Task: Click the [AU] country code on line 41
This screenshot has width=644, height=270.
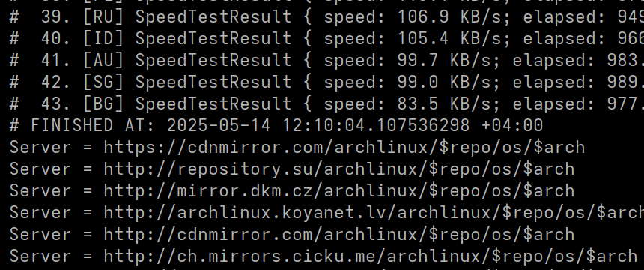Action: (103, 61)
